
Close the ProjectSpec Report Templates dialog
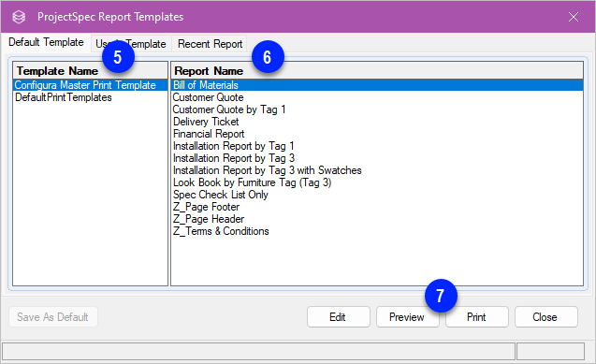click(x=574, y=17)
